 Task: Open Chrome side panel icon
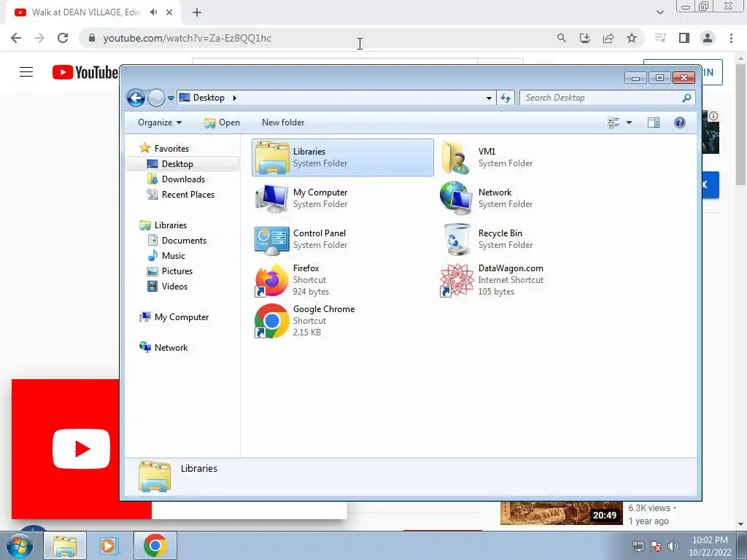[684, 38]
